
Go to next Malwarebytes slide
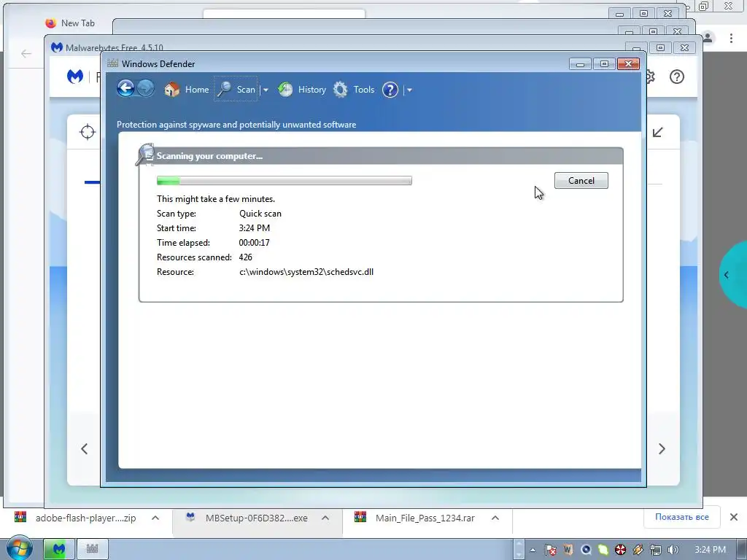[x=662, y=448]
